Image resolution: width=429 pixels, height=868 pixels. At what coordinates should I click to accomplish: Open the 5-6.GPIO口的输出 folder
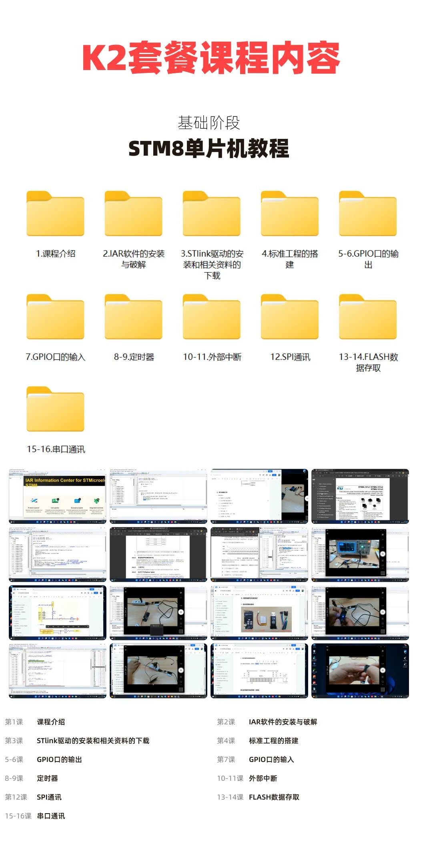pos(368,214)
